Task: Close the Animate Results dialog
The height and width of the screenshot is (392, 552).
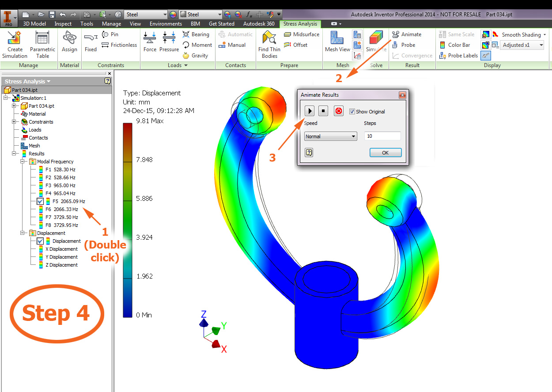Action: [x=402, y=95]
